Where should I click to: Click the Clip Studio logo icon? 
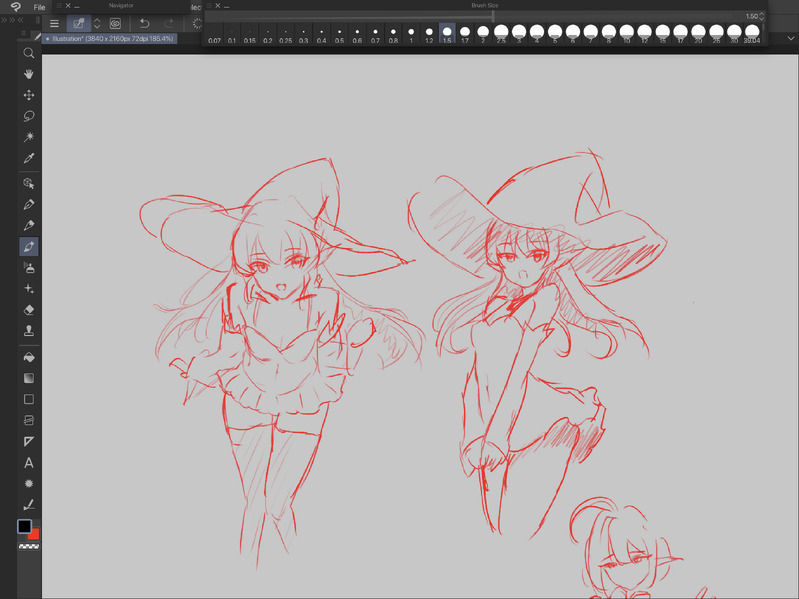click(x=15, y=7)
